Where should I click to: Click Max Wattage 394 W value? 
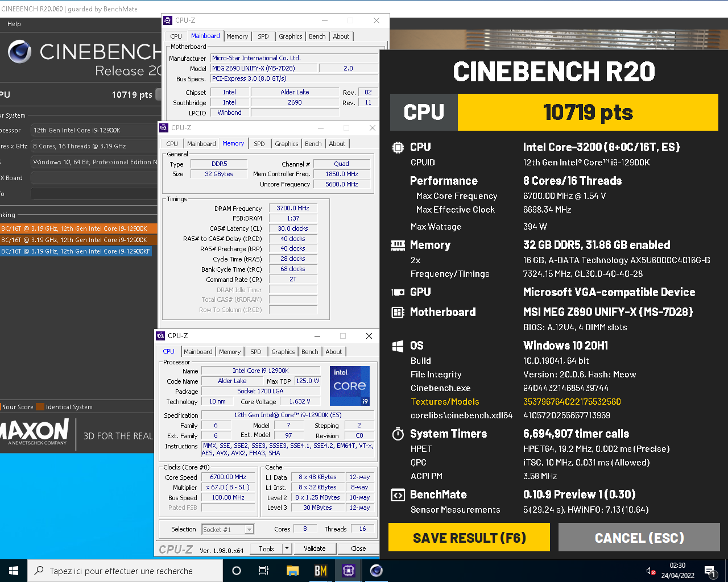click(535, 227)
